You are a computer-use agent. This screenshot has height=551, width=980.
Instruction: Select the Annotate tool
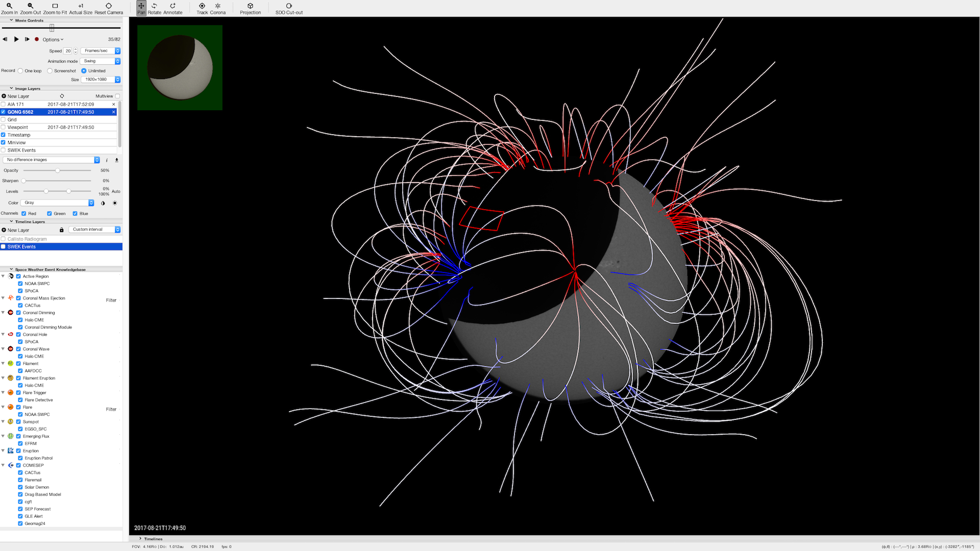pyautogui.click(x=173, y=6)
